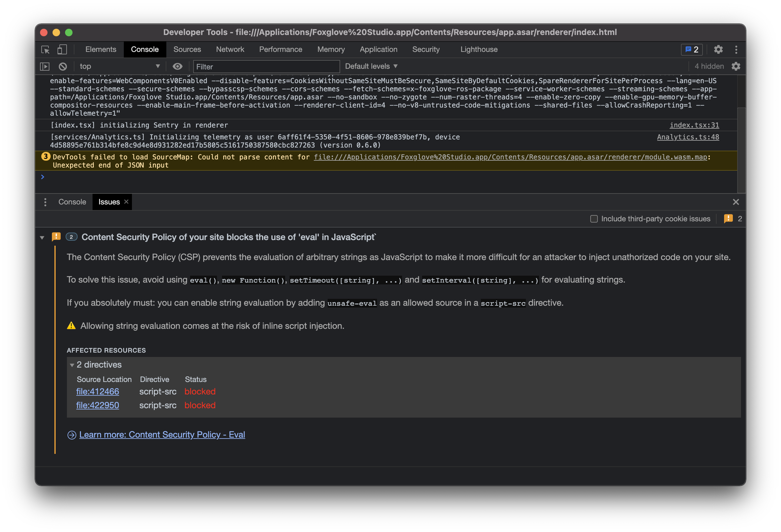Close the Issues drawer panel
Screen dimensions: 781x532
click(736, 202)
